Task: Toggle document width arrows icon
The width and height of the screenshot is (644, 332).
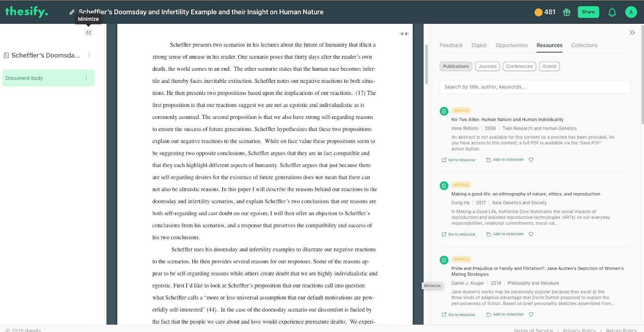Action: pyautogui.click(x=404, y=34)
